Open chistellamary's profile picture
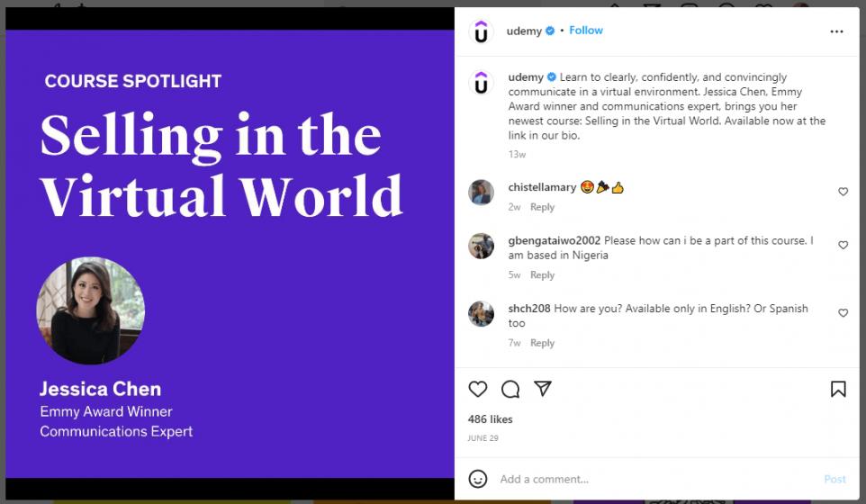This screenshot has height=504, width=866. pos(482,192)
